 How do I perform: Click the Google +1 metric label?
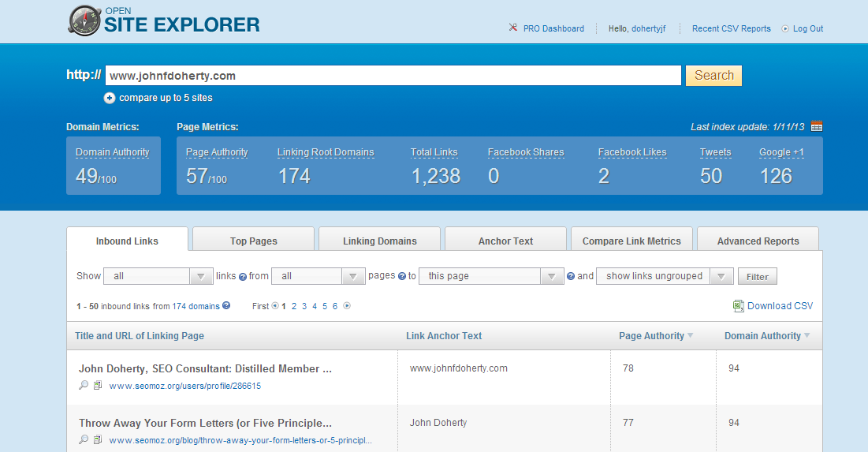[x=781, y=152]
